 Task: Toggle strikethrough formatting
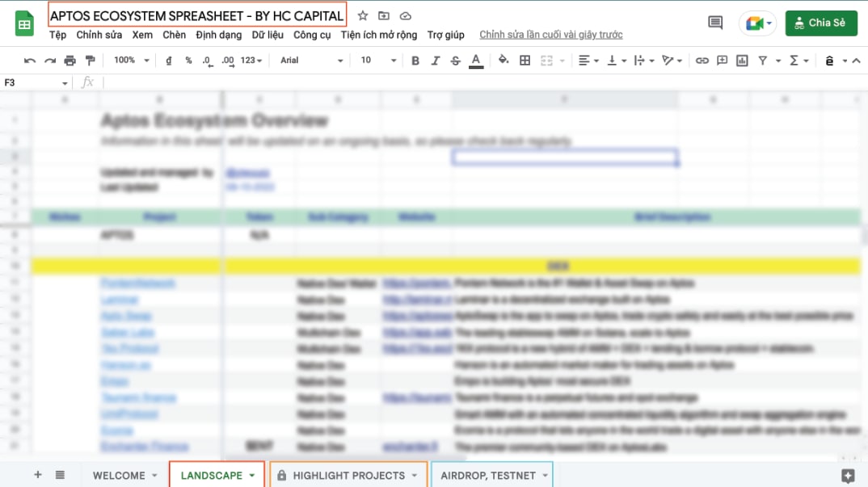click(x=455, y=61)
